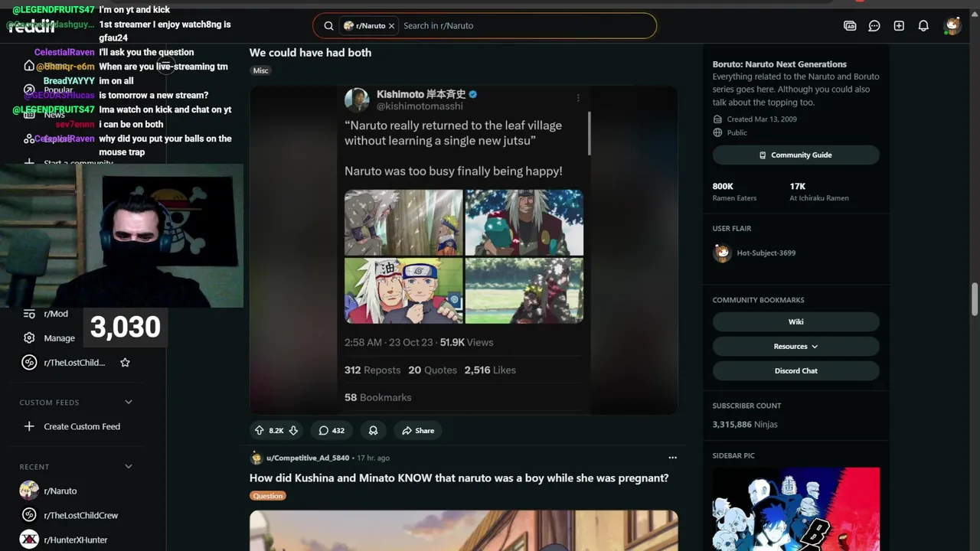Viewport: 980px width, 551px height.
Task: Click the Public globe icon
Action: [x=717, y=132]
